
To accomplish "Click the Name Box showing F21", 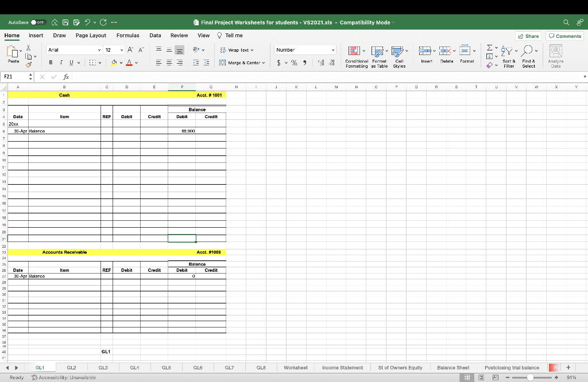I will tap(14, 76).
